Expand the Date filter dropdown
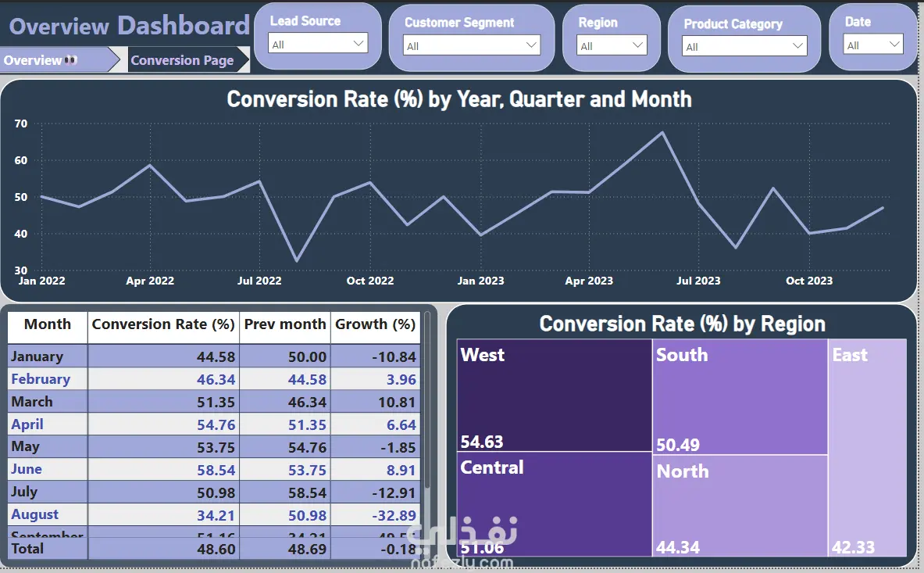The height and width of the screenshot is (573, 924). coord(872,45)
